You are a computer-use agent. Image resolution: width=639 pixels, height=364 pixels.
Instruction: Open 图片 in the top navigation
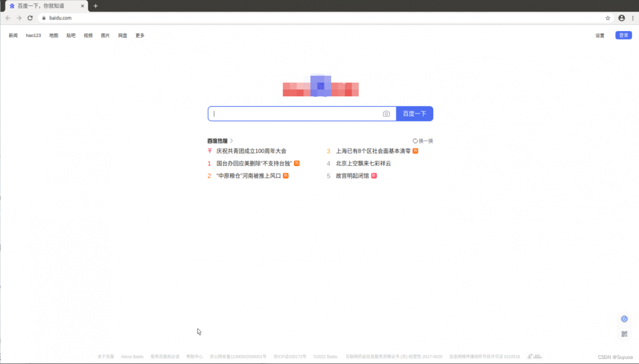pos(105,35)
